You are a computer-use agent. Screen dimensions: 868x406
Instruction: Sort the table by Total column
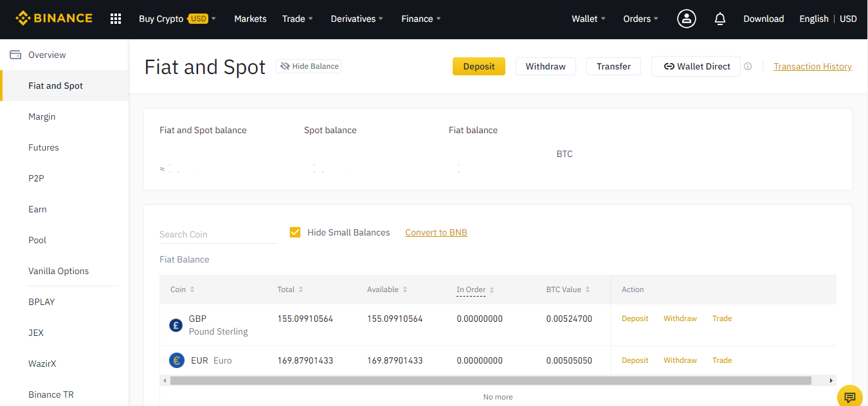290,290
